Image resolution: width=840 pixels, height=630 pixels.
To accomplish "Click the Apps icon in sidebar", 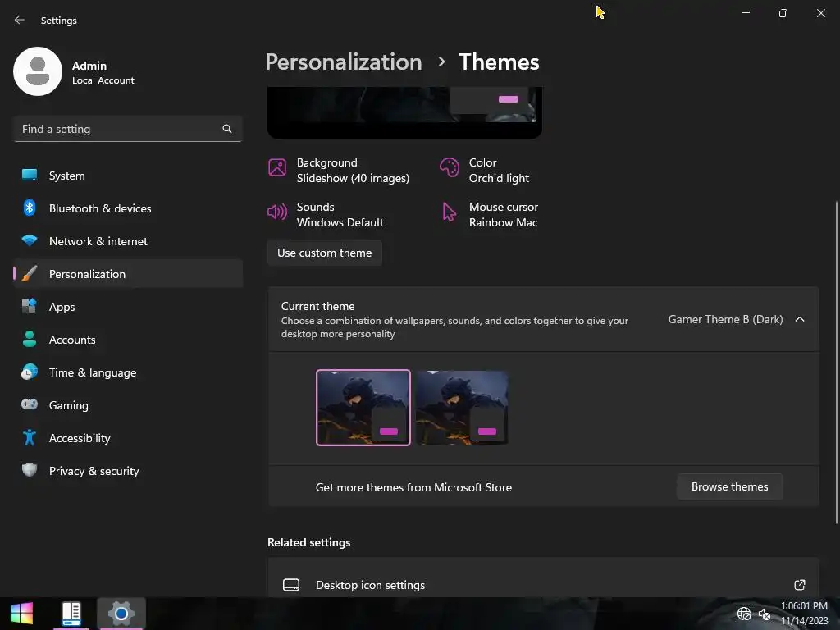I will (30, 306).
